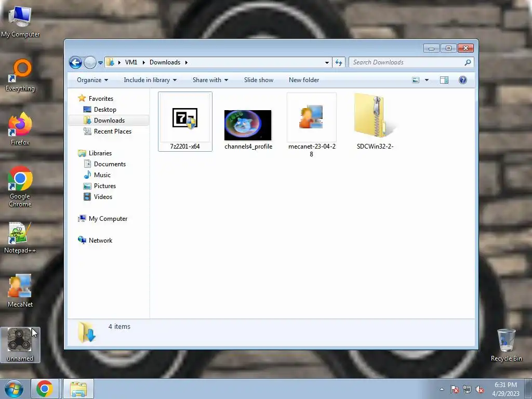Select the Everything desktop shortcut
The height and width of the screenshot is (399, 532).
click(x=20, y=75)
